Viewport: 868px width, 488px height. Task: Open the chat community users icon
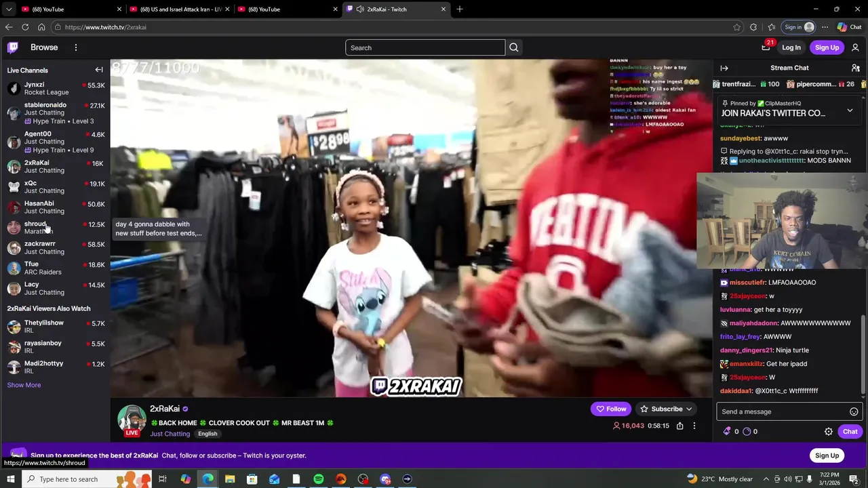(856, 68)
